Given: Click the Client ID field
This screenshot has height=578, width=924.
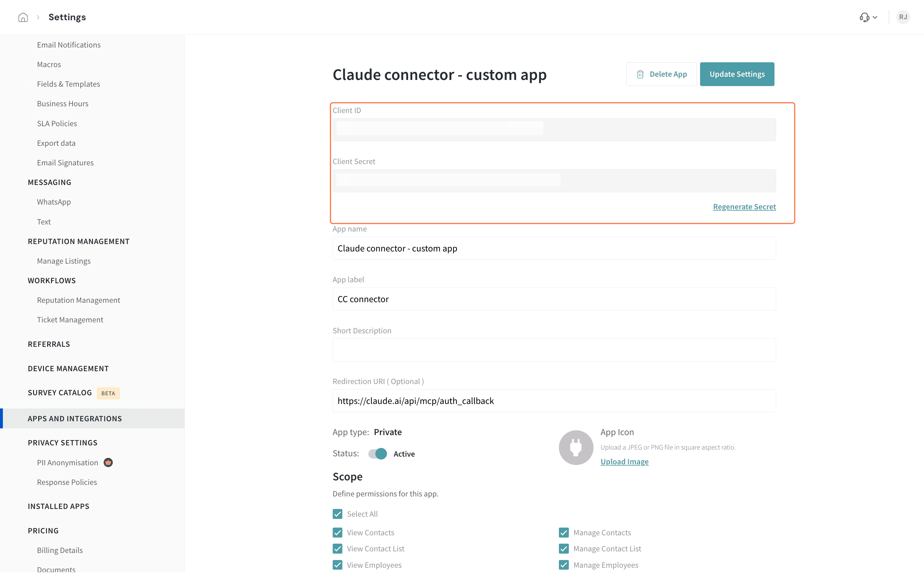Looking at the screenshot, I should point(554,130).
